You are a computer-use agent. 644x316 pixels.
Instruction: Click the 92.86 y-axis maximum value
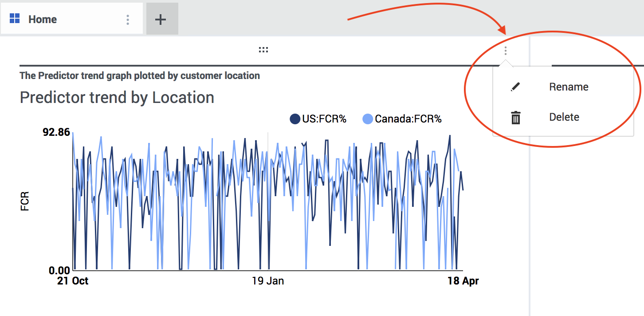[55, 132]
